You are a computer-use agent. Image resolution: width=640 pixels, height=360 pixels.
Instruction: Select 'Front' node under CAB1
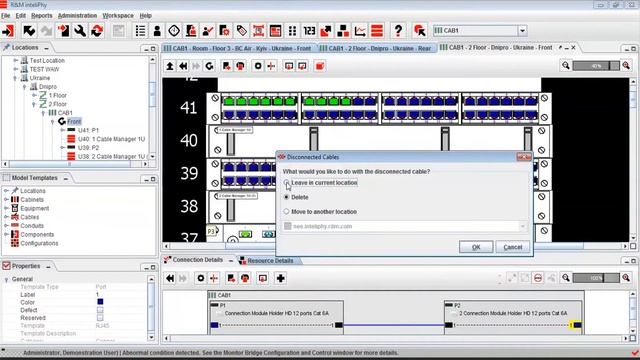(x=74, y=122)
